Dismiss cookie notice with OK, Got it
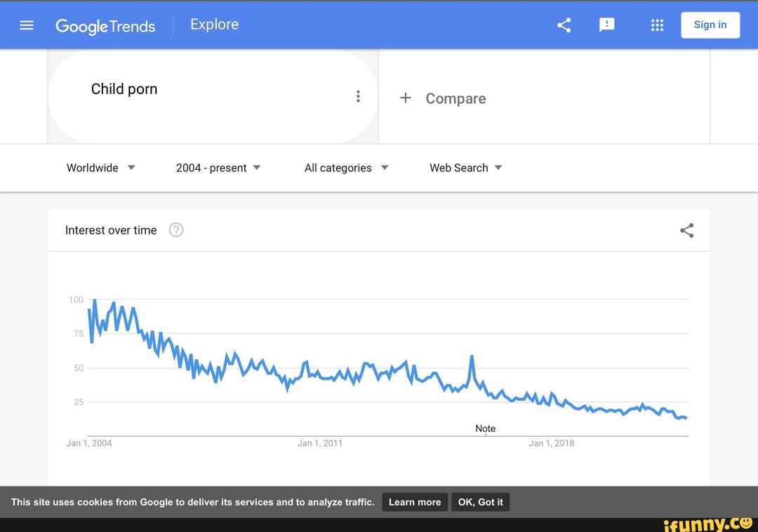758x532 pixels. click(480, 502)
